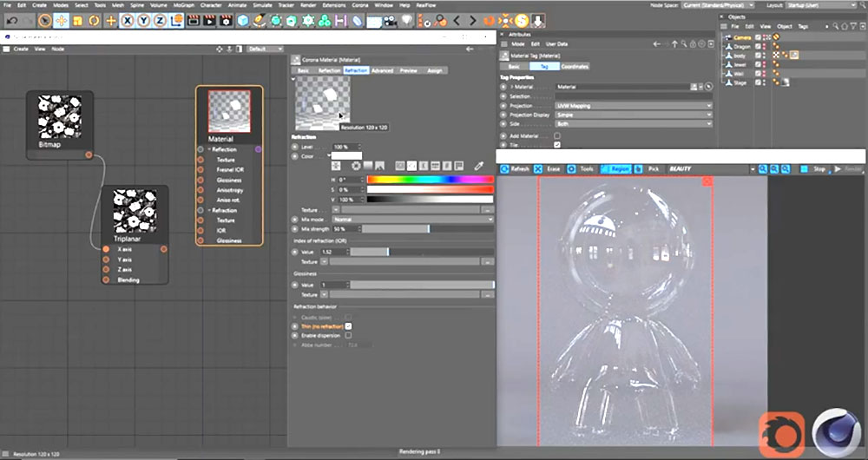Screen dimensions: 868x460
Task: Tick the Add Material checkbox
Action: pyautogui.click(x=557, y=135)
